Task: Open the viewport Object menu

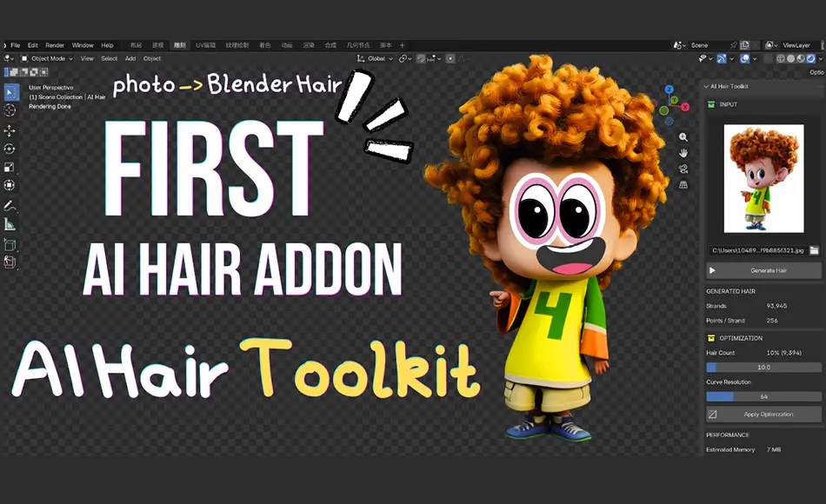Action: tap(151, 58)
